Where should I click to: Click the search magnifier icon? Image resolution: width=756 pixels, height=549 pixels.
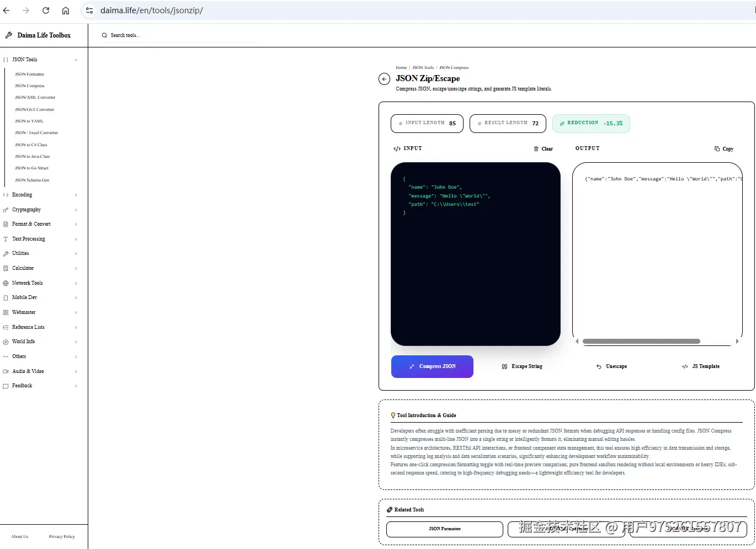click(104, 35)
